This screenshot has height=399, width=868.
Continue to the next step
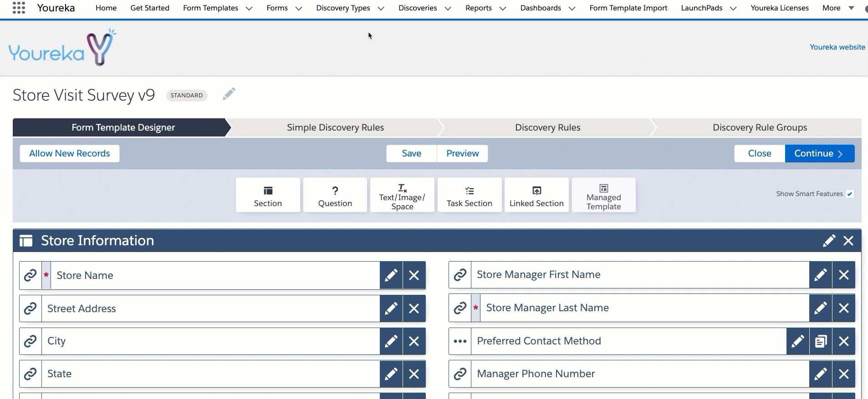click(x=820, y=153)
